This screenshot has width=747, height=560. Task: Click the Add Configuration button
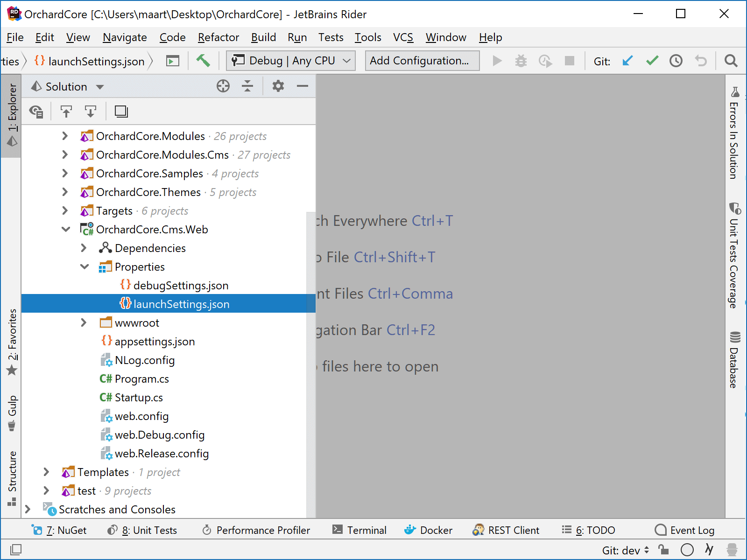pos(422,60)
